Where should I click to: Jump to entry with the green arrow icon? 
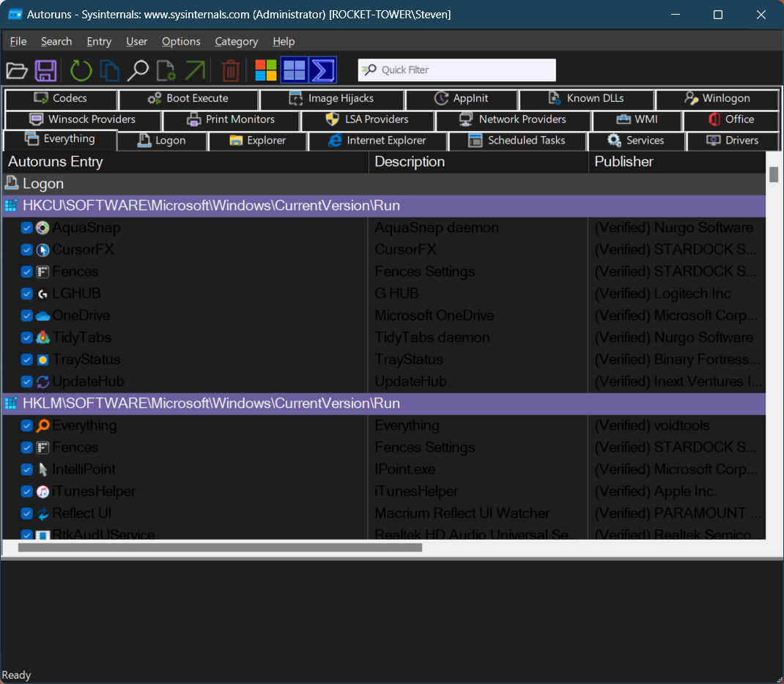point(195,70)
